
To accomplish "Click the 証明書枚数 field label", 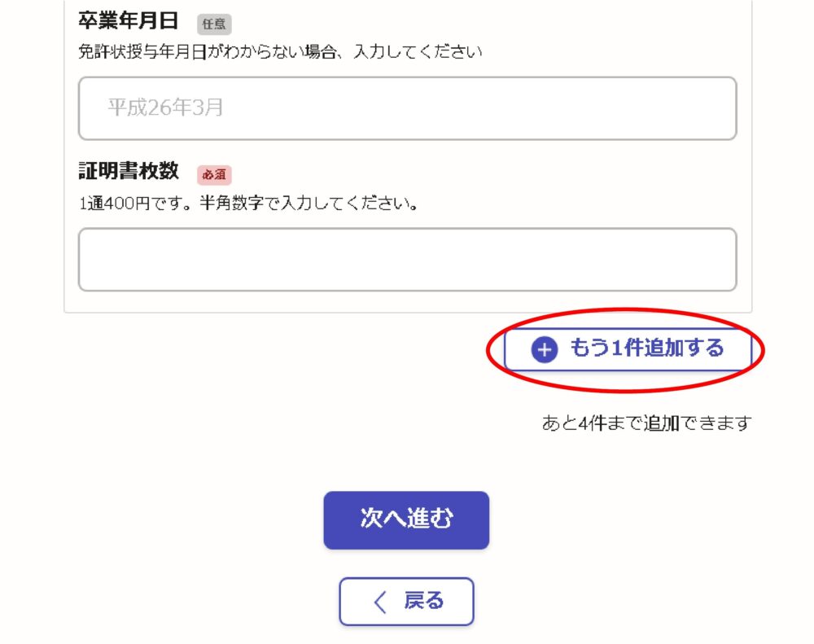I will [x=129, y=171].
